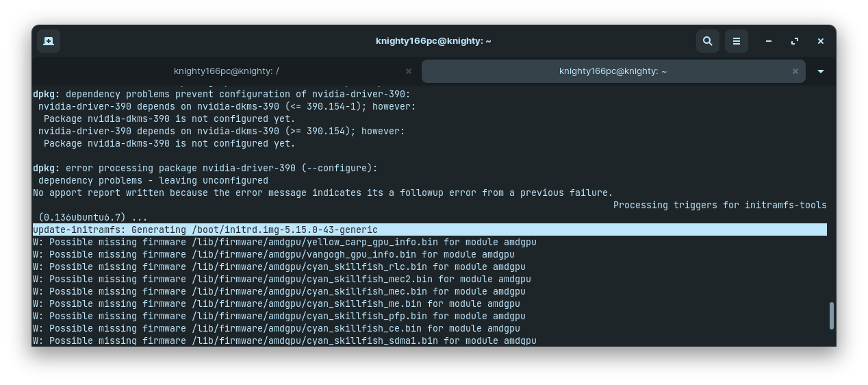Click the yellow_carp_gpu_info.bin warning line
The image size is (868, 385).
point(284,243)
